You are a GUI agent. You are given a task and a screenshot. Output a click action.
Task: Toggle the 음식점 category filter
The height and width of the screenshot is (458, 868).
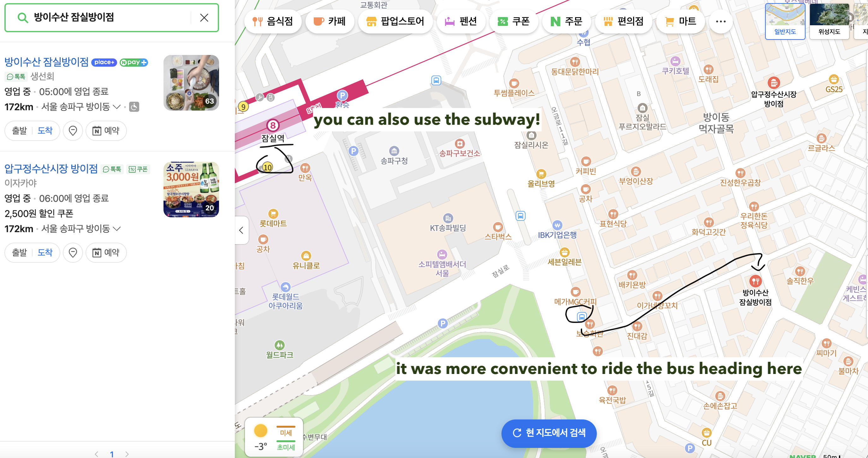coord(273,21)
